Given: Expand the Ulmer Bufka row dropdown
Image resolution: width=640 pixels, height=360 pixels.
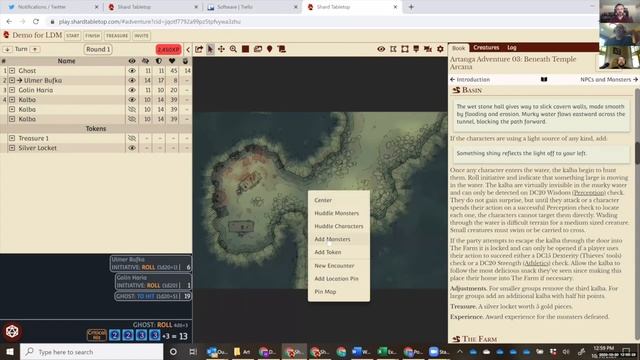Looking at the screenshot, I should pyautogui.click(x=12, y=80).
